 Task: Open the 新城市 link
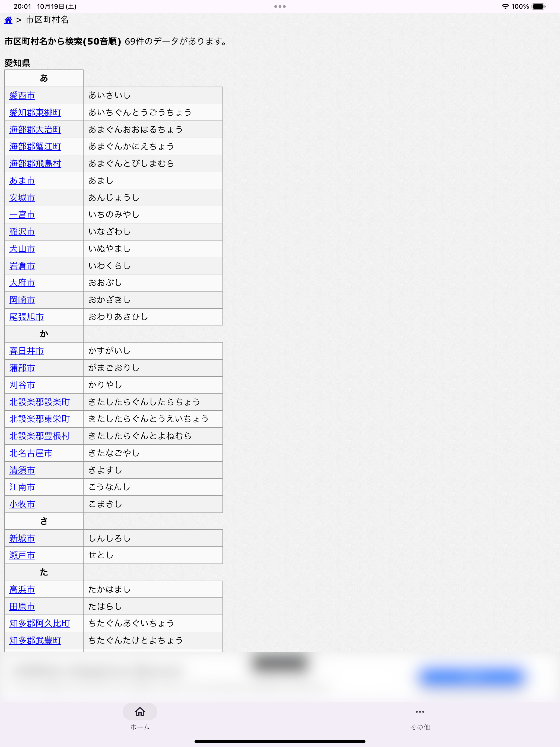tap(22, 538)
